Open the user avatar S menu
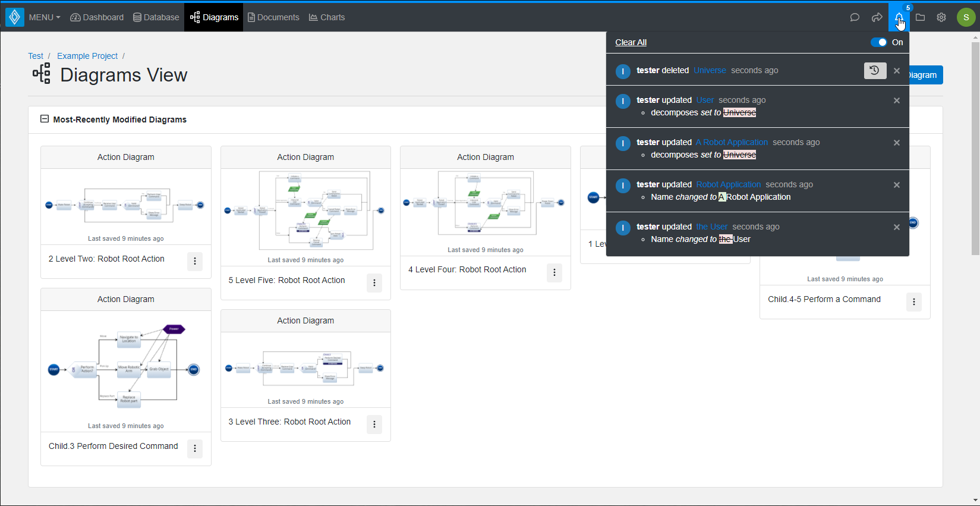Screen dimensions: 980x506 pos(966,17)
